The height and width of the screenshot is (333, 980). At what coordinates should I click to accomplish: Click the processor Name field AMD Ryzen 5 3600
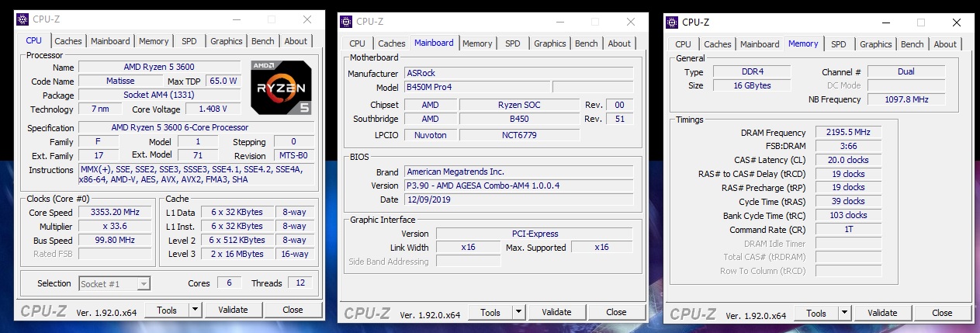click(159, 67)
